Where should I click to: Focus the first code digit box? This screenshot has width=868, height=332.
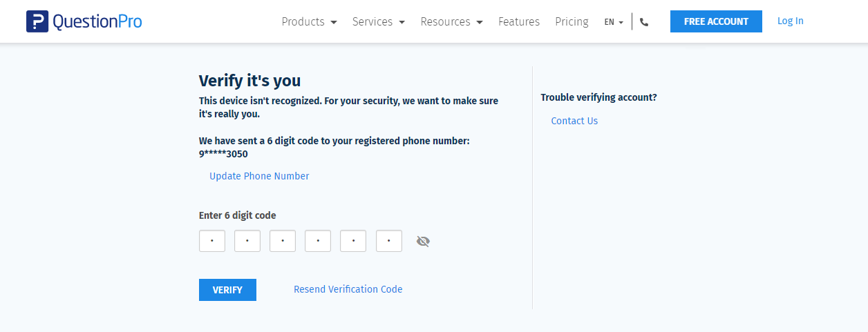[x=212, y=241]
